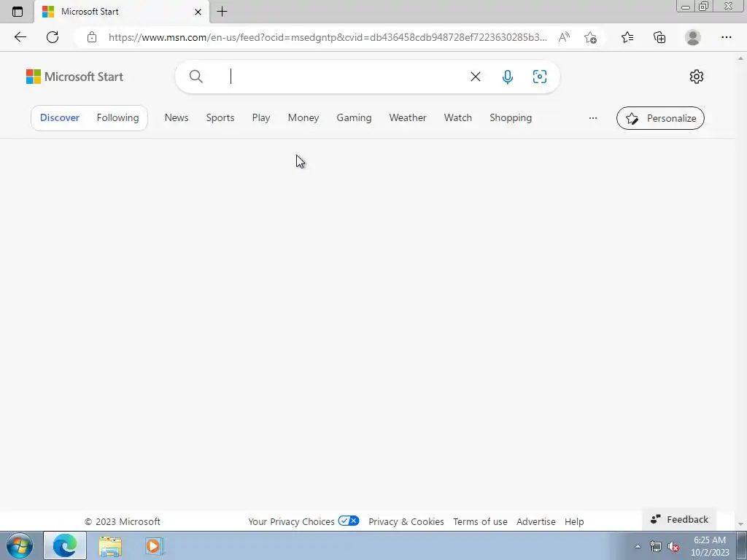Open the Sports section

pos(220,117)
